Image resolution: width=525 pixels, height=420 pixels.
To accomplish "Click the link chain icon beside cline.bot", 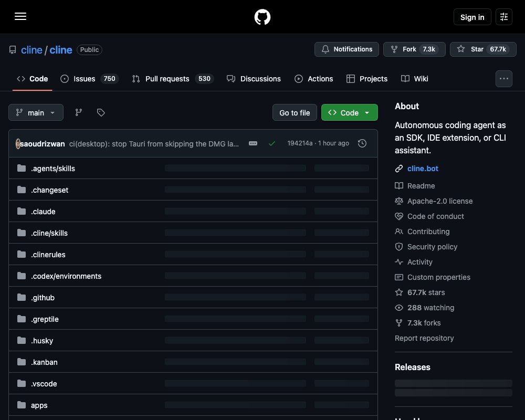I will pyautogui.click(x=399, y=169).
